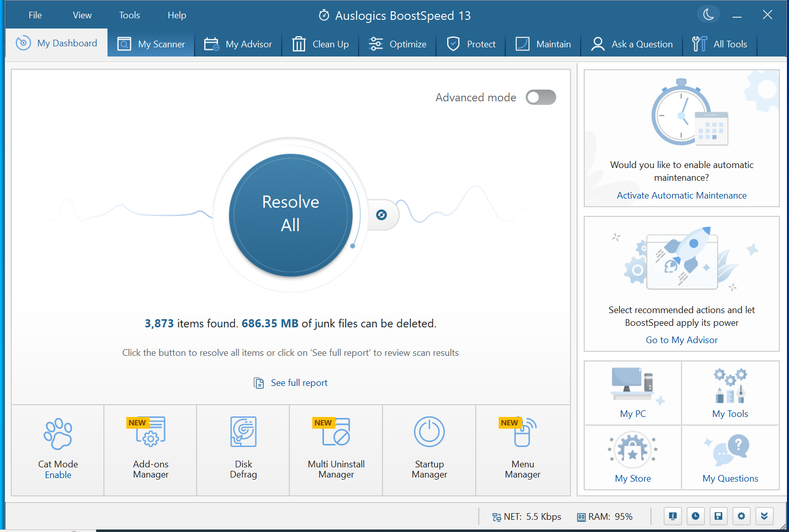Click the Resolve All button
This screenshot has width=789, height=532.
[x=291, y=215]
